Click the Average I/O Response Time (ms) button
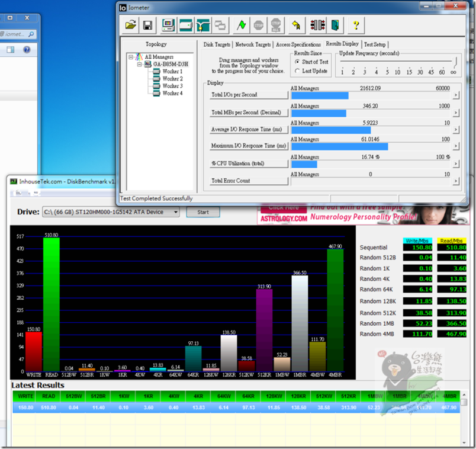The image size is (476, 449). click(x=249, y=129)
